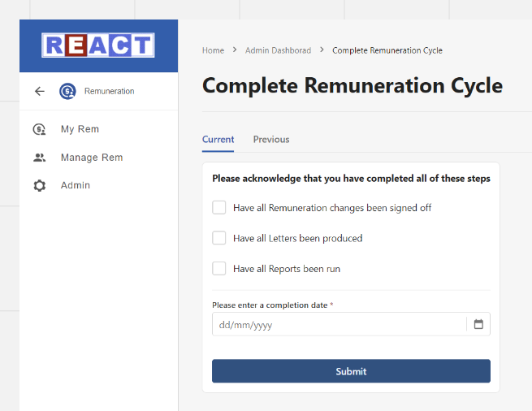Go to Home breadcrumb link
This screenshot has height=411, width=532.
click(x=213, y=50)
